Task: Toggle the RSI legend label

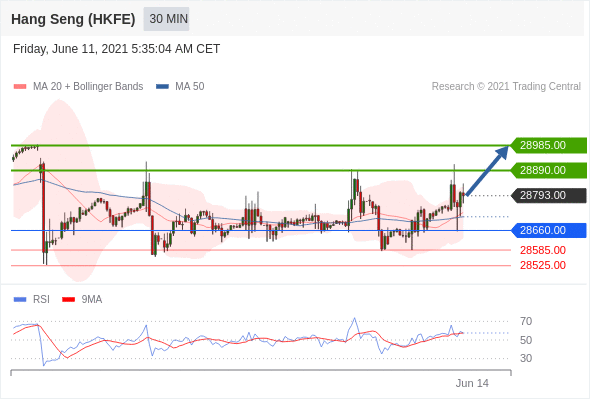Action: 41,300
